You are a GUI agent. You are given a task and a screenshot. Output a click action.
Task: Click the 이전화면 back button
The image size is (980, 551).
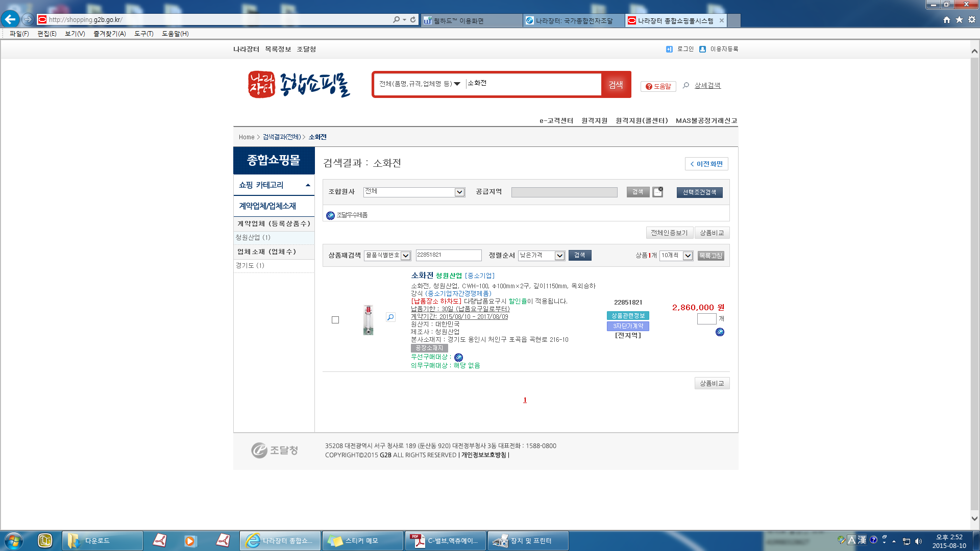[706, 164]
